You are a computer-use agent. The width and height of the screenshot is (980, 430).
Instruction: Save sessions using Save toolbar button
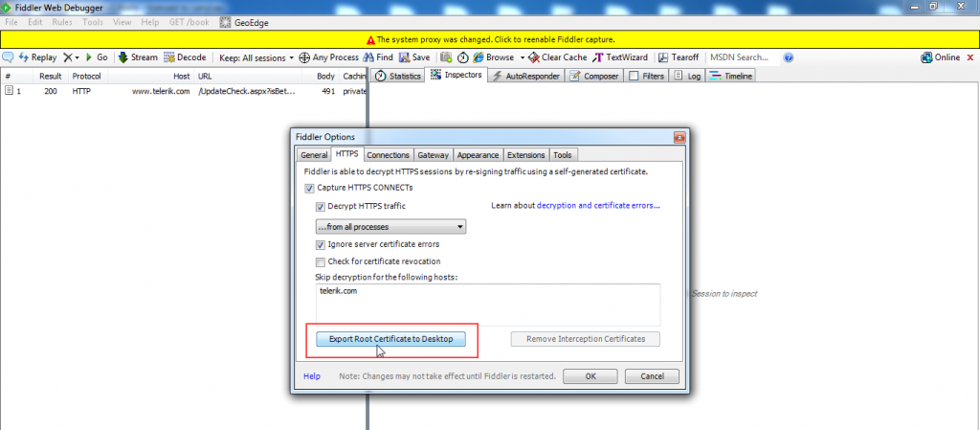[414, 57]
